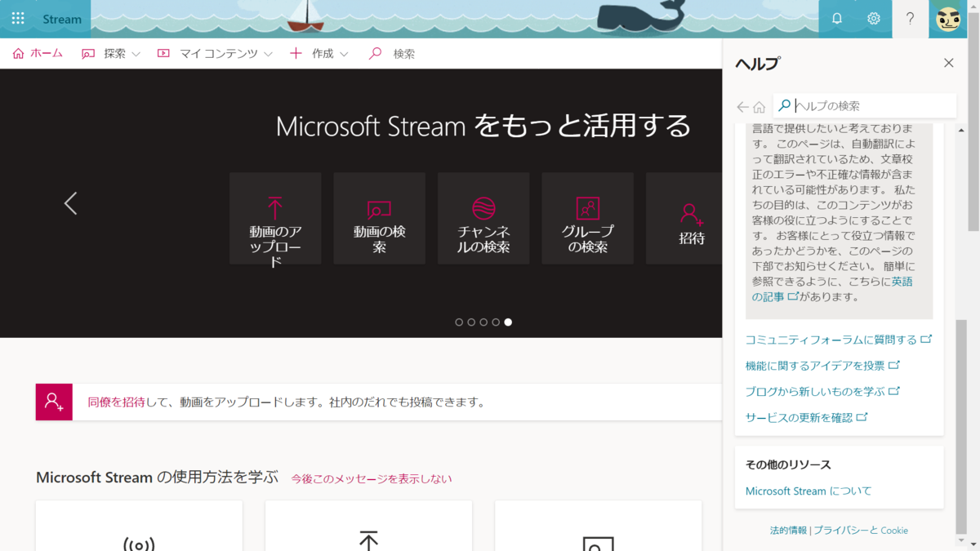This screenshot has height=551, width=980.
Task: Click the help panel scroll-down arrow
Action: point(961,540)
